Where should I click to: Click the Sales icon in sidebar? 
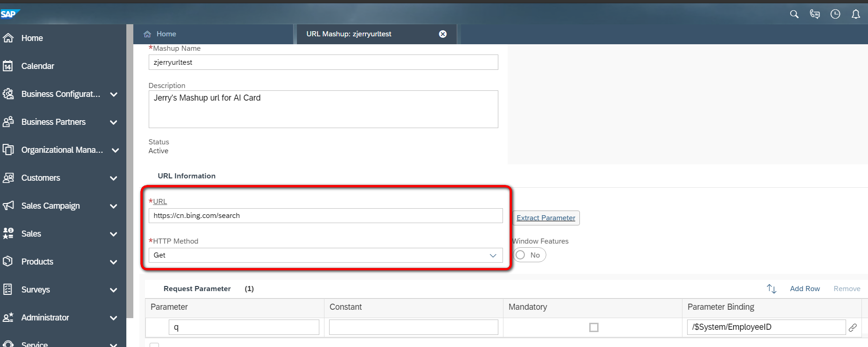(x=8, y=234)
